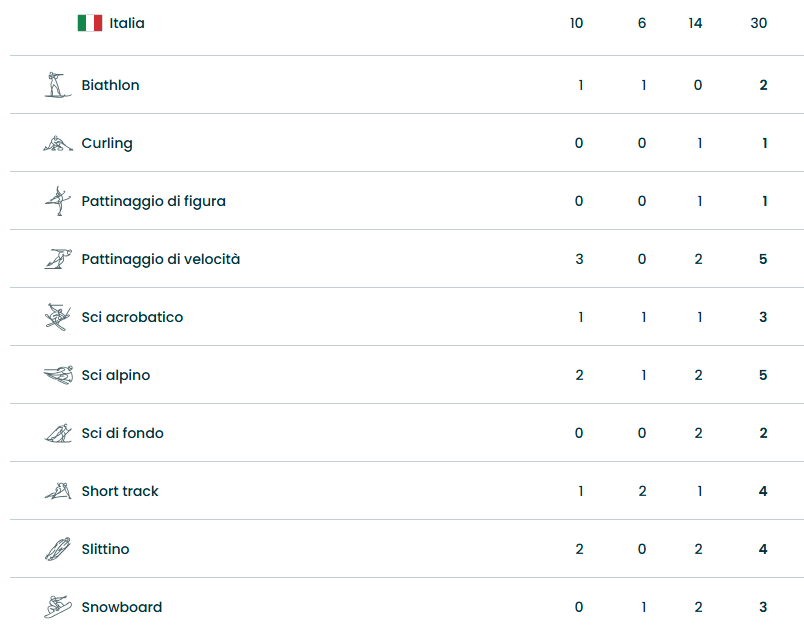Click the alpine skiing pictogram
This screenshot has width=804, height=631.
58,375
